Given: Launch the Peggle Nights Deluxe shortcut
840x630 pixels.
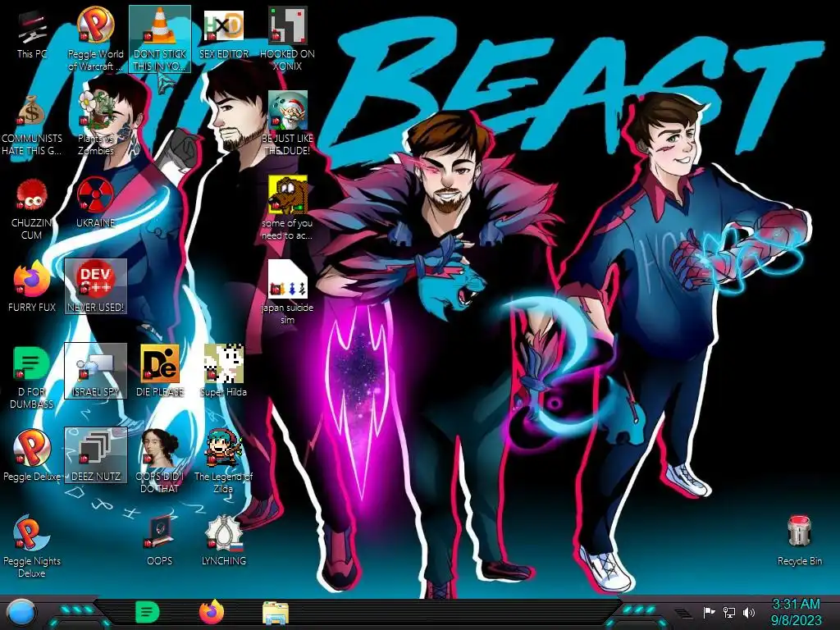Looking at the screenshot, I should click(32, 546).
